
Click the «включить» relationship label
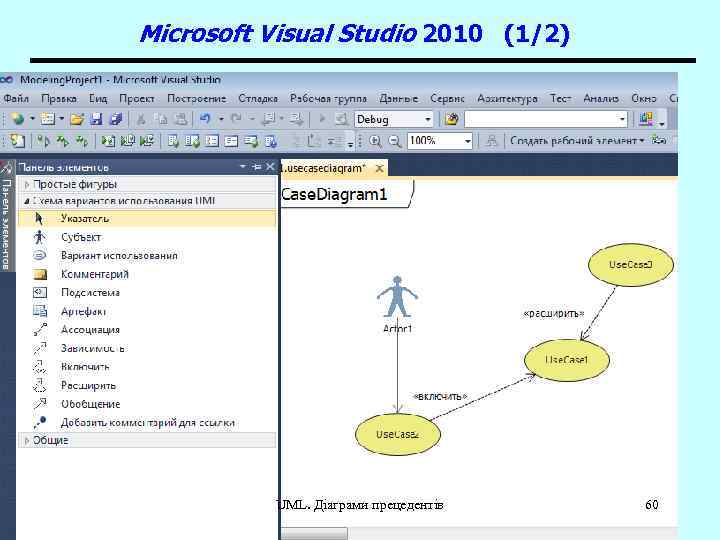point(440,396)
